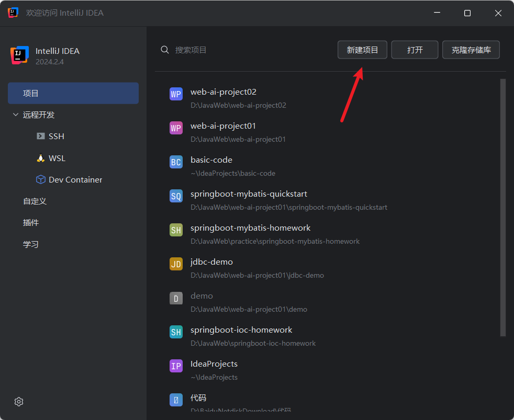Click the SH icon of springboot-ioc-homework
The height and width of the screenshot is (420, 514).
176,332
